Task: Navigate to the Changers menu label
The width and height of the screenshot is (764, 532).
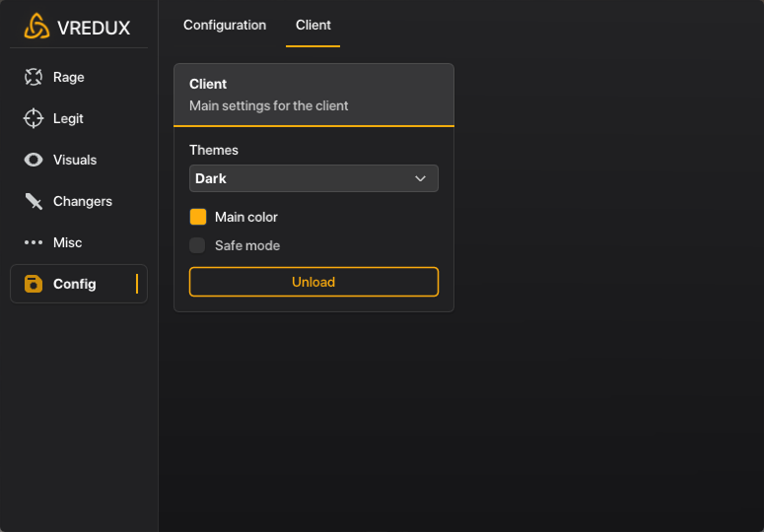Action: [83, 201]
